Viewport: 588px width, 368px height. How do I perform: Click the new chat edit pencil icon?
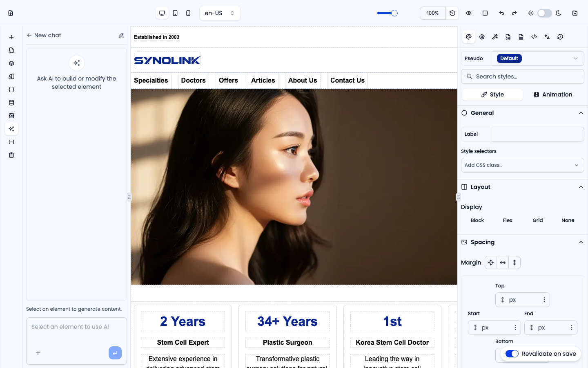coord(121,36)
